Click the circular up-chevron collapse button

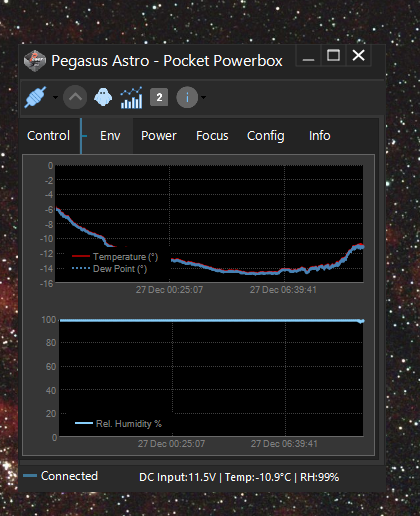(x=75, y=97)
